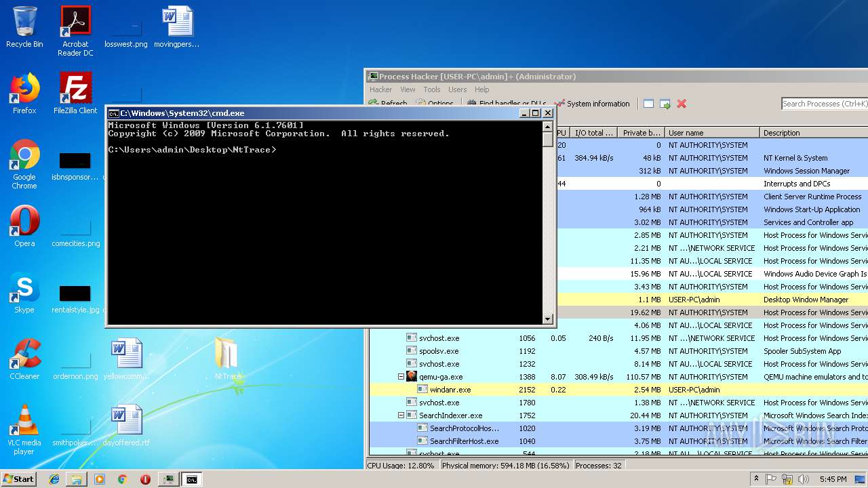Open the cmd.exe title bar system icon
This screenshot has width=868, height=488.
[x=114, y=113]
